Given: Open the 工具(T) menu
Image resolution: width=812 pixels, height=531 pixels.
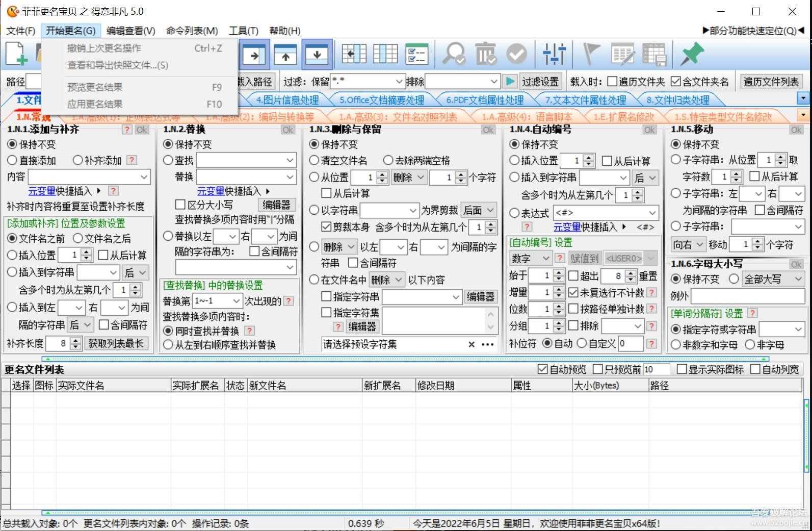Looking at the screenshot, I should coord(244,31).
